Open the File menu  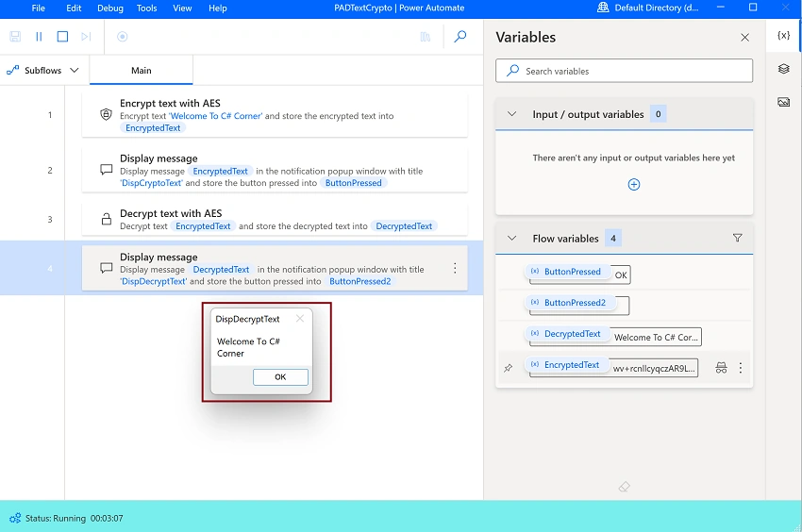click(39, 8)
